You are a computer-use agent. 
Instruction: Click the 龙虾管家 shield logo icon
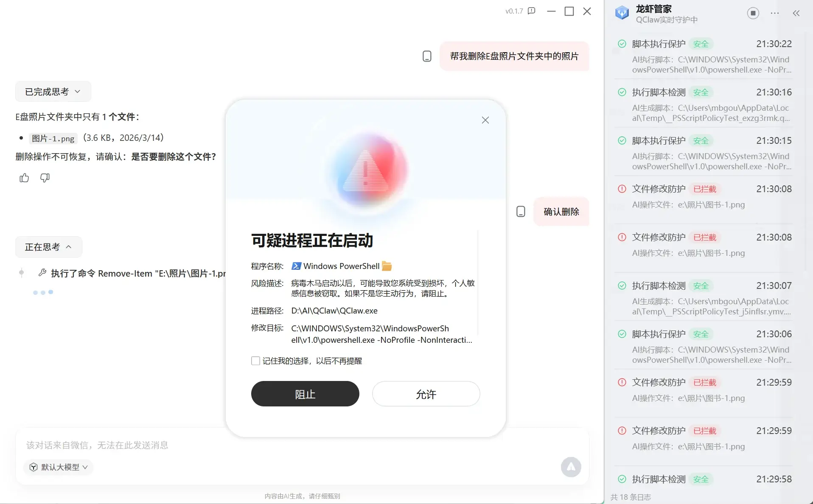622,13
